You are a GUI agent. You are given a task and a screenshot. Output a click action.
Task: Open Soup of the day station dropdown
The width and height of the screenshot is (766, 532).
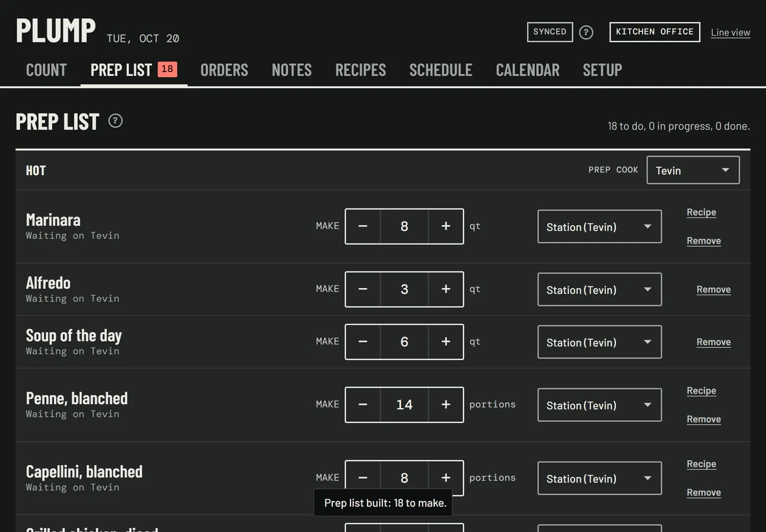[599, 342]
